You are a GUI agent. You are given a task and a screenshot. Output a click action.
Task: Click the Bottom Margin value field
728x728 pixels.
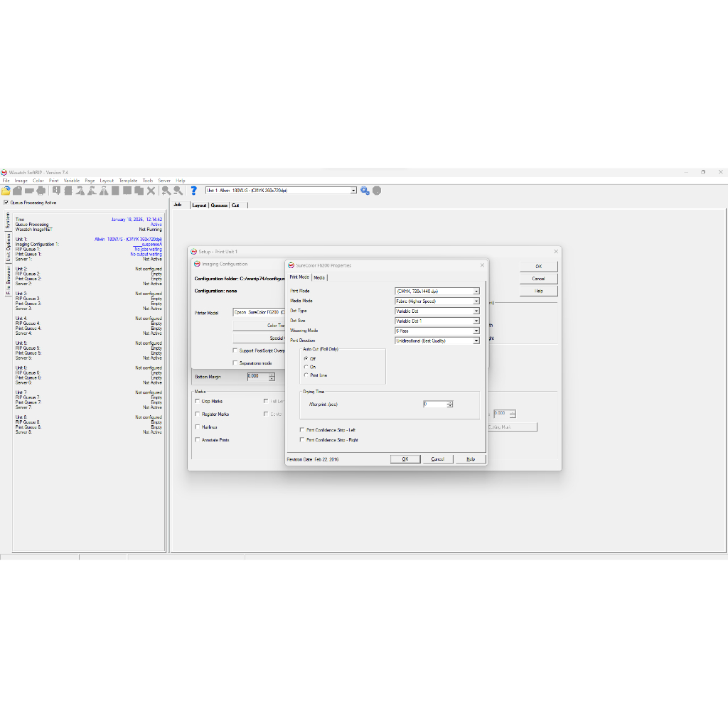pyautogui.click(x=257, y=377)
